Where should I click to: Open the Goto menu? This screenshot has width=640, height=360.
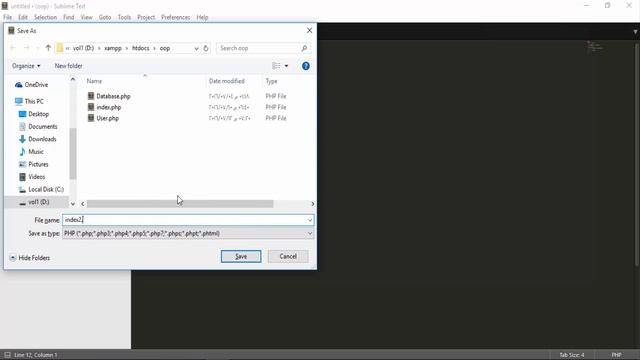click(x=105, y=17)
